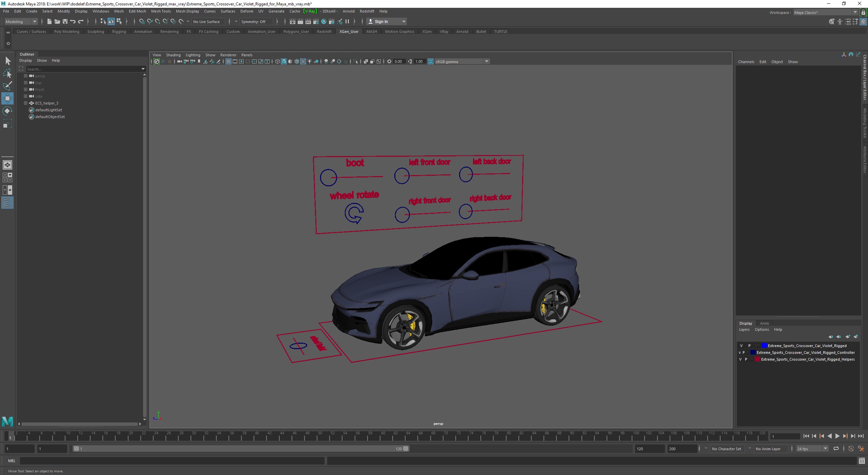Viewport: 868px width, 475px height.
Task: Go to start of playback range
Action: pos(806,436)
